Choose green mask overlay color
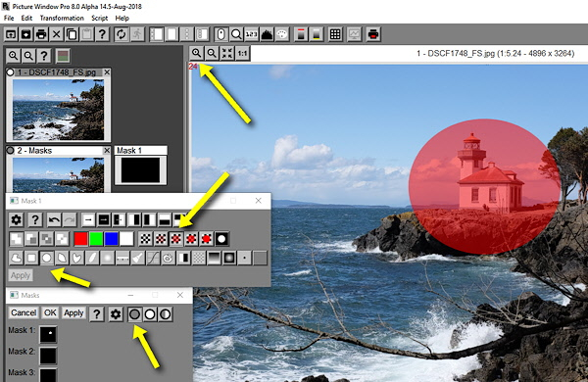Image resolution: width=588 pixels, height=382 pixels. tap(96, 239)
